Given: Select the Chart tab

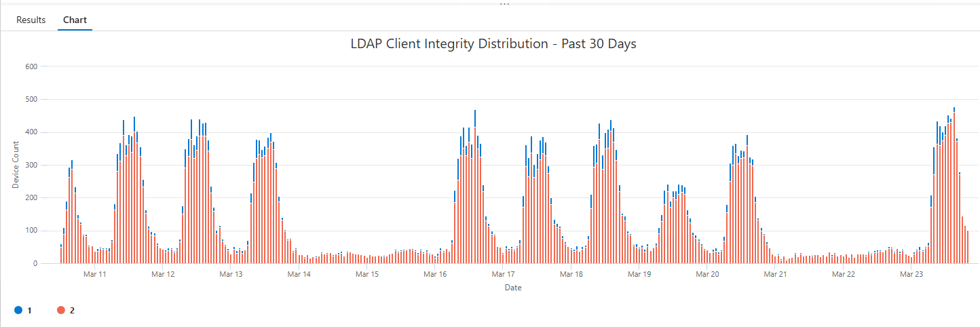Looking at the screenshot, I should point(75,20).
